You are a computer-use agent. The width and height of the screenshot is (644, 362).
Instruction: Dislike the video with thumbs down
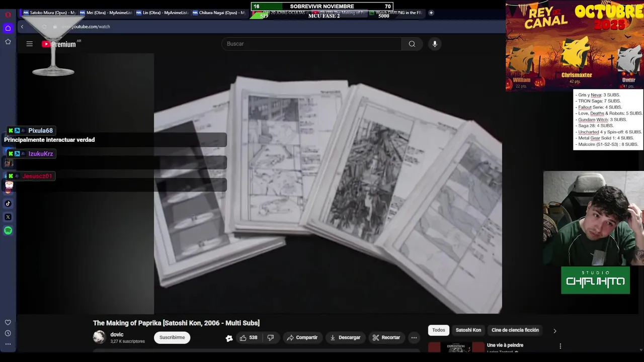pyautogui.click(x=271, y=338)
